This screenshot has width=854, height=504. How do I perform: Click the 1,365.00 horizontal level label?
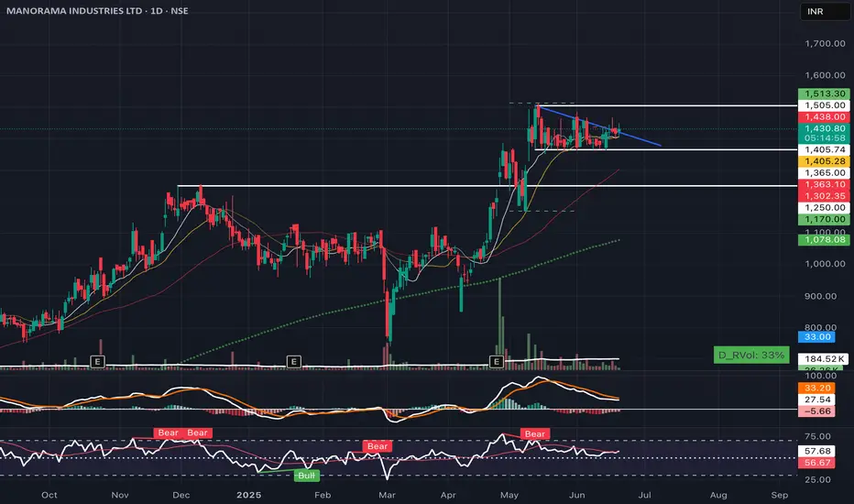click(824, 172)
